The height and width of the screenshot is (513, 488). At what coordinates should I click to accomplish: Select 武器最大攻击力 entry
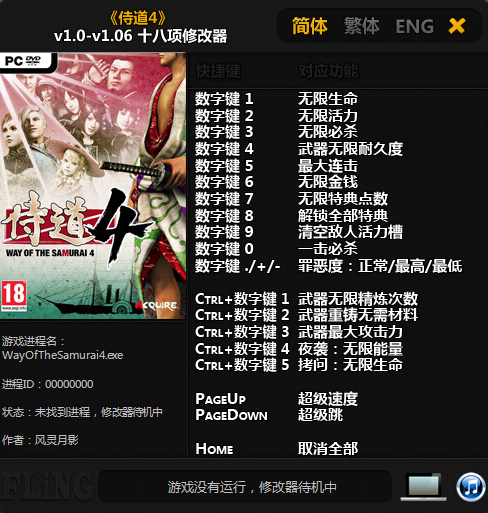pos(350,332)
